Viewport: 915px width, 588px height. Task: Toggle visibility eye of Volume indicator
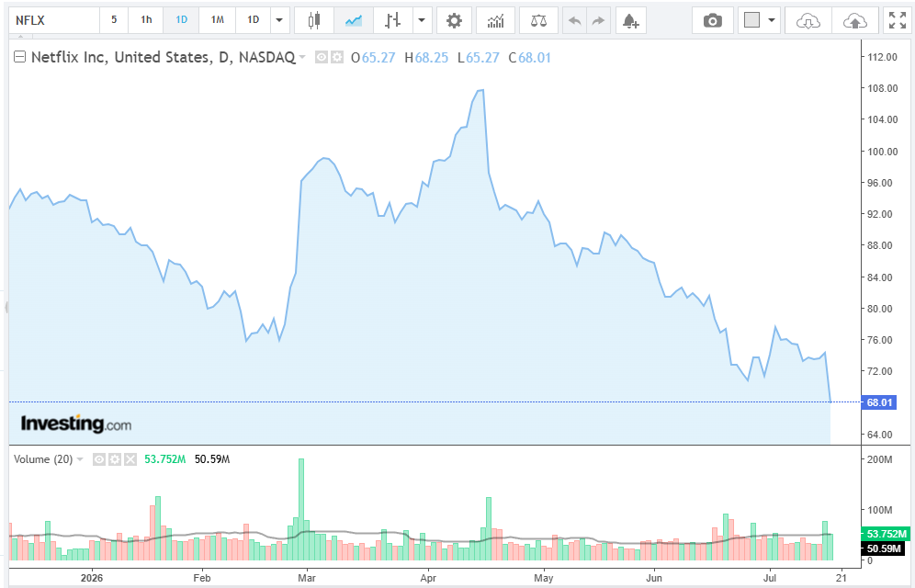99,459
